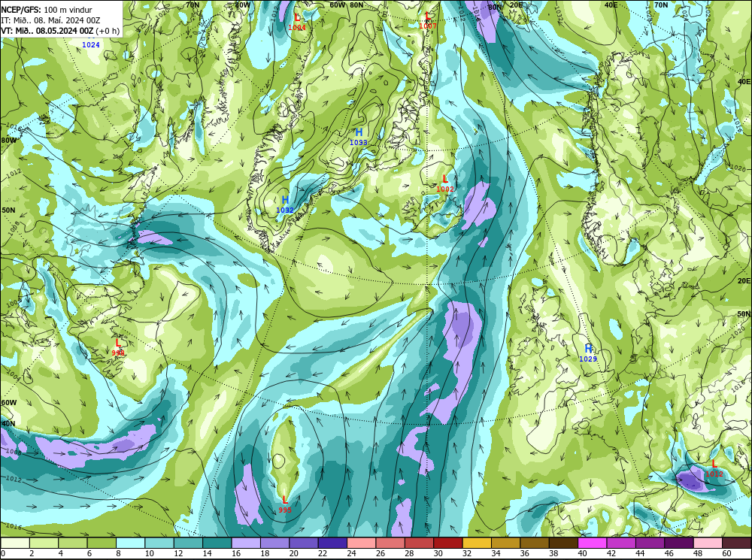Choose the 38–40 dark brown legend swatch

563,543
